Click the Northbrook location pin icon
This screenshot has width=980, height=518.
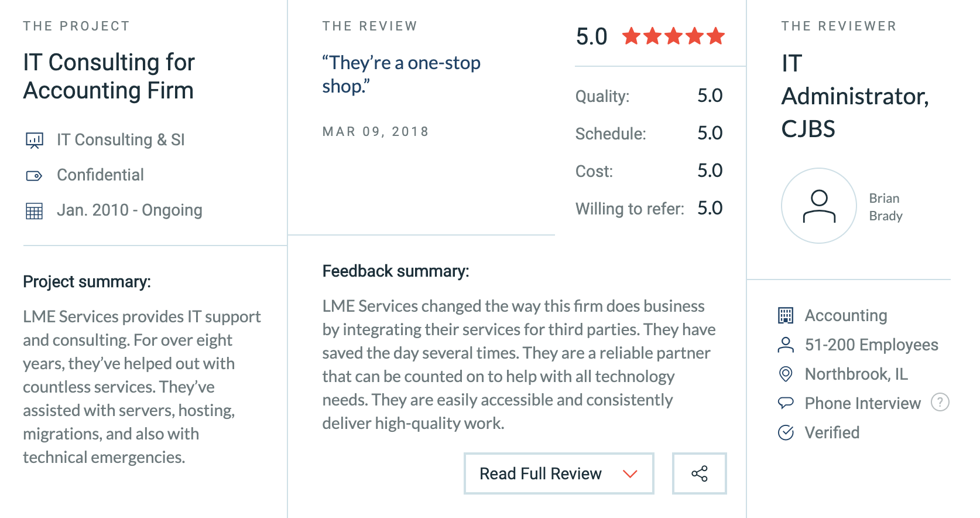pyautogui.click(x=786, y=374)
